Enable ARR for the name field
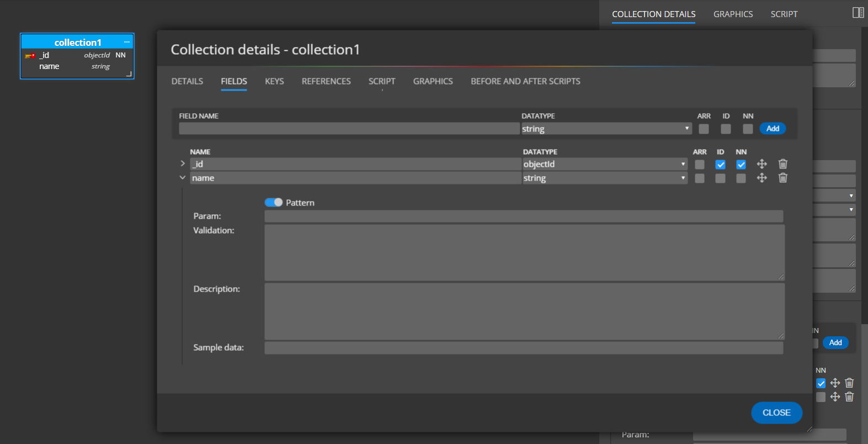The width and height of the screenshot is (868, 444). (x=700, y=178)
